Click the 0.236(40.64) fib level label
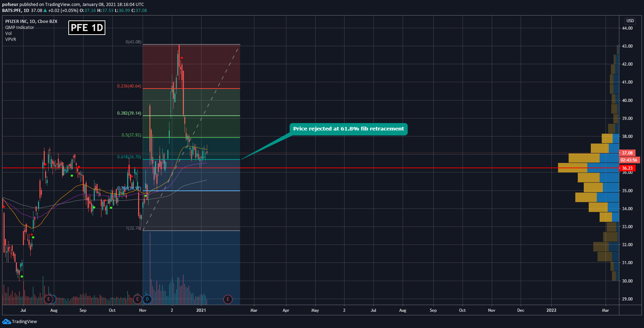The width and height of the screenshot is (644, 328). tap(129, 86)
